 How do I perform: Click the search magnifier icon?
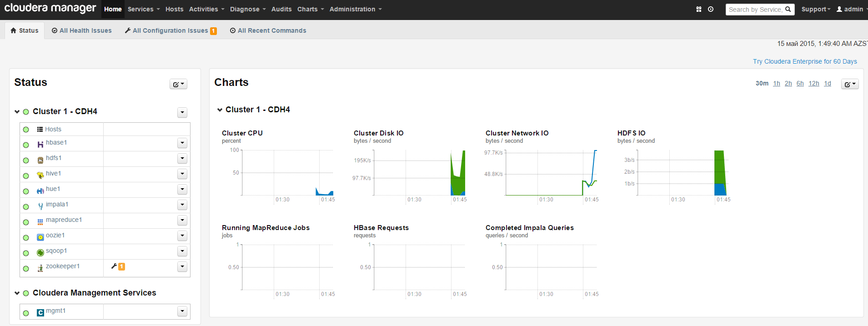coord(788,9)
